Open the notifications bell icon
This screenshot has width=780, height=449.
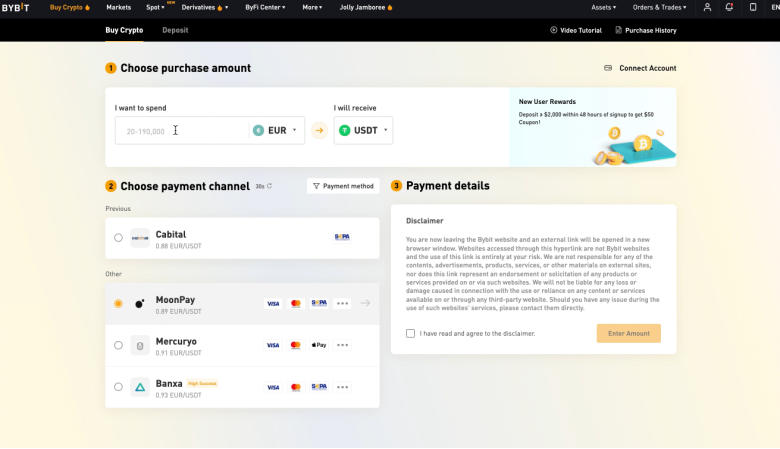729,7
